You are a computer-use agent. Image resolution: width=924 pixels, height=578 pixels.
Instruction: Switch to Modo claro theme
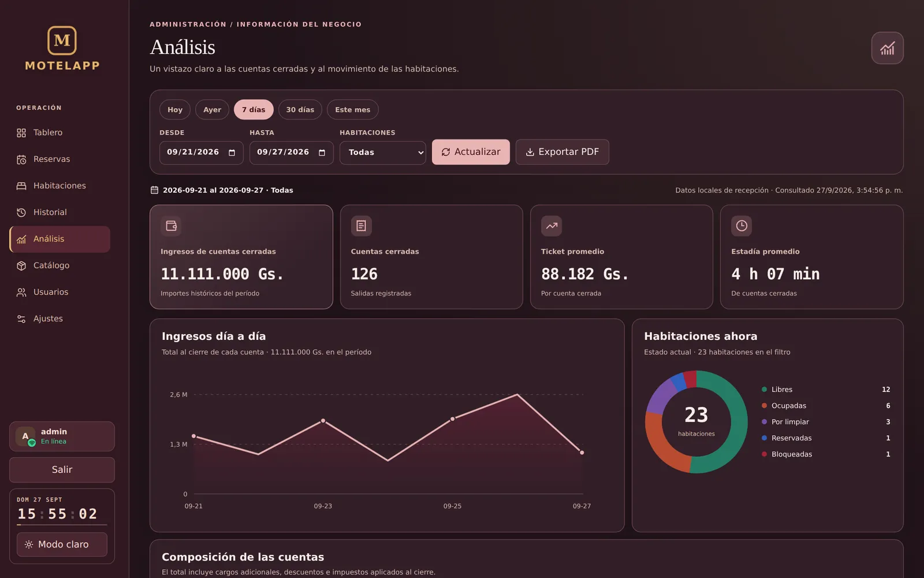(62, 544)
